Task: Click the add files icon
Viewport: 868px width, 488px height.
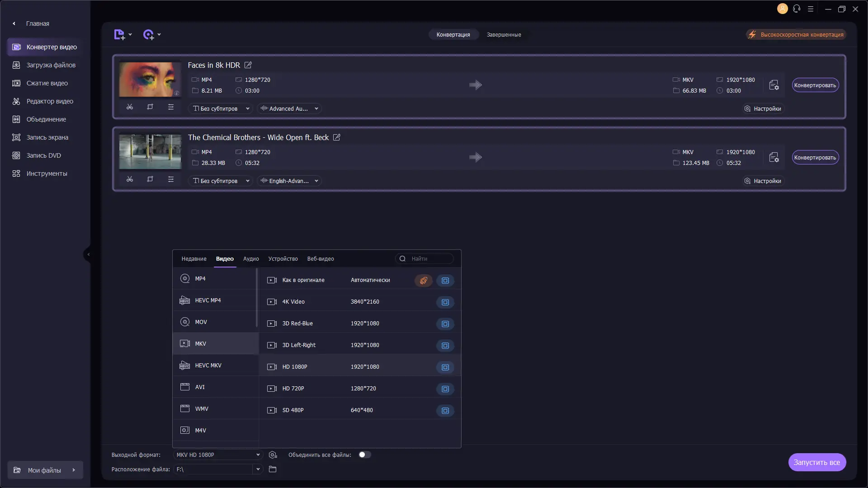Action: [119, 35]
